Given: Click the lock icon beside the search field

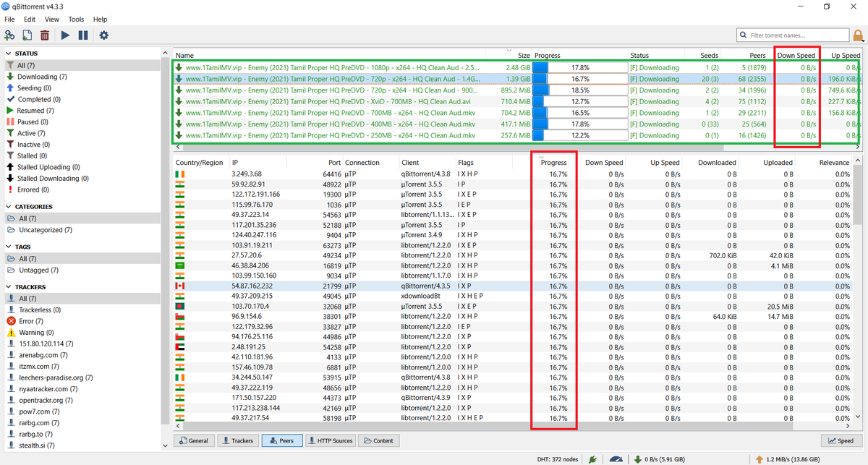Looking at the screenshot, I should point(859,35).
